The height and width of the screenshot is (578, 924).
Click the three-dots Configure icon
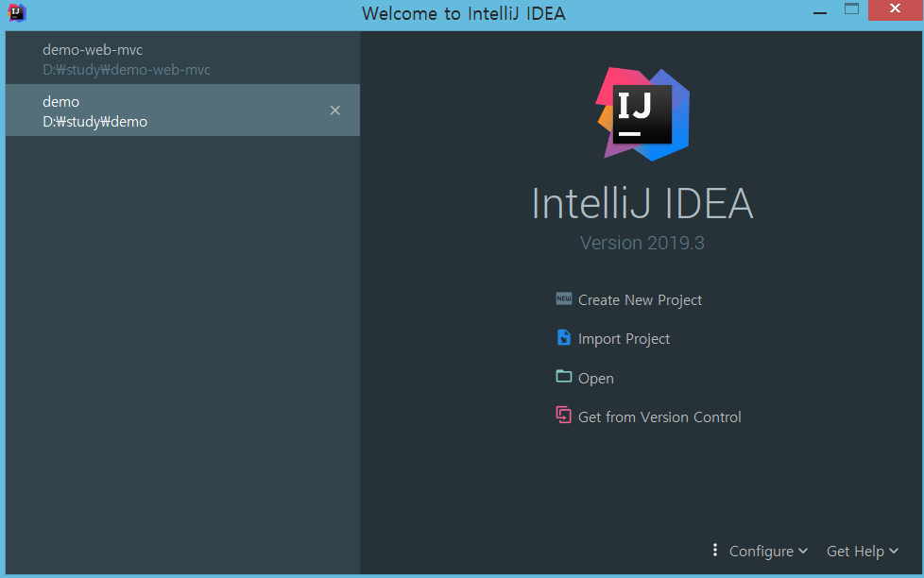click(715, 550)
